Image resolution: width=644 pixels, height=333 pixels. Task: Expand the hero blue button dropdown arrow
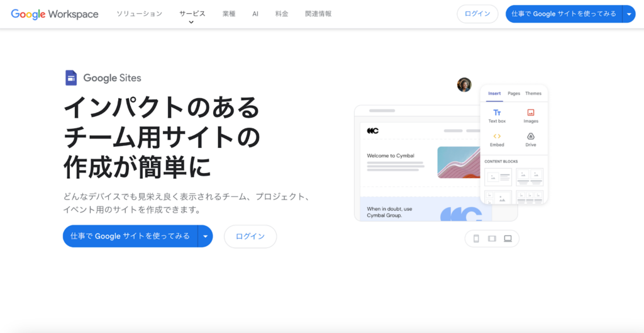click(206, 236)
